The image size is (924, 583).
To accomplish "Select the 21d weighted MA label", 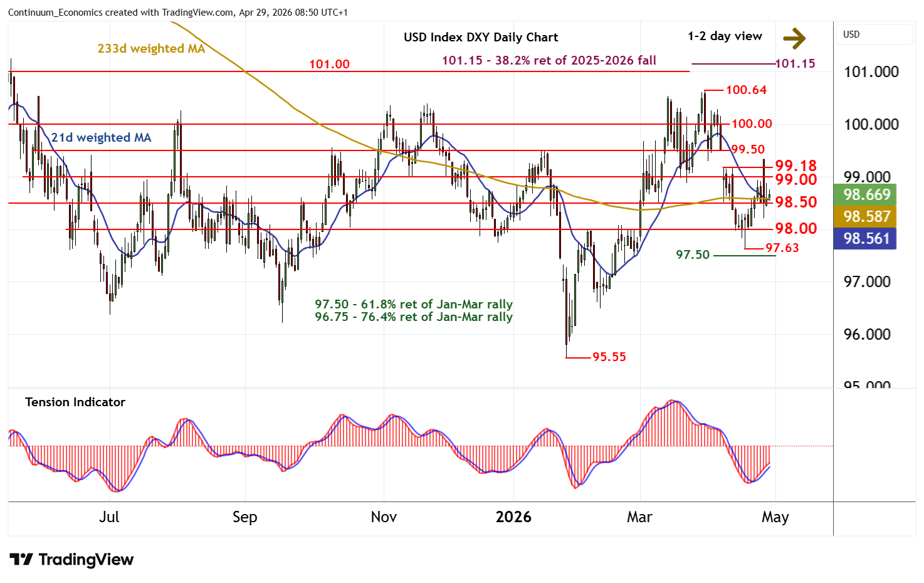I will tap(101, 137).
